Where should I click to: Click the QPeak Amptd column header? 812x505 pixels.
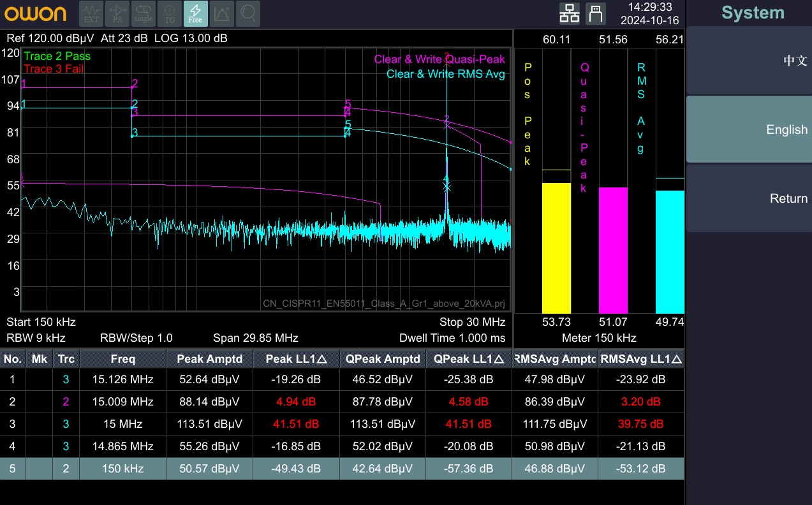383,359
